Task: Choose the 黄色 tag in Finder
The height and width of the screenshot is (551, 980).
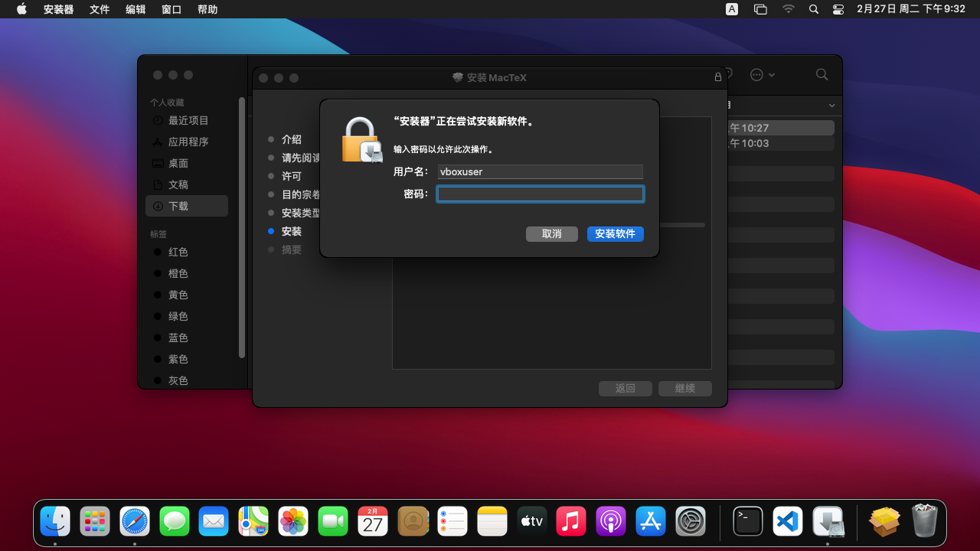Action: pos(187,295)
